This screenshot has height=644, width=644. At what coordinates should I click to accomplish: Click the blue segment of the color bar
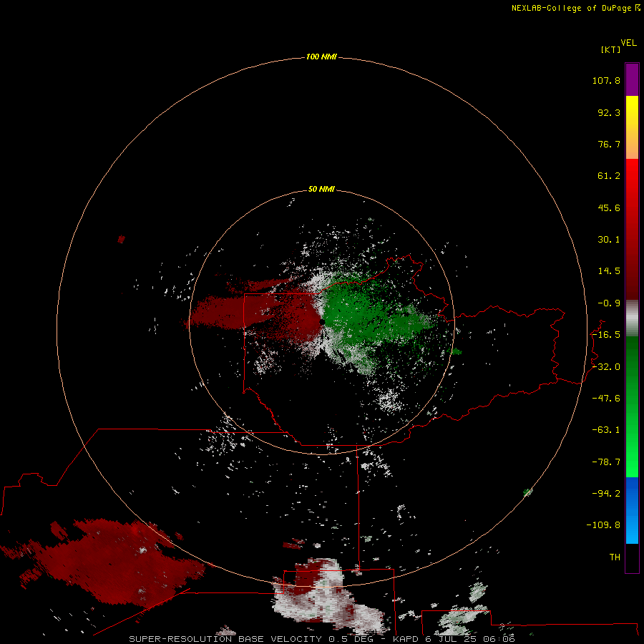(x=632, y=510)
